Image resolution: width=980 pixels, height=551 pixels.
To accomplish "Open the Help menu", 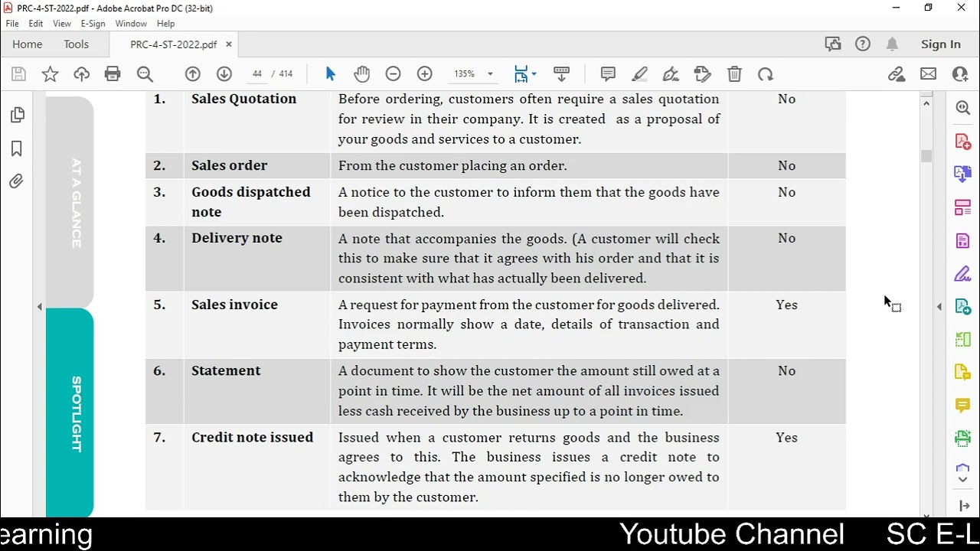I will click(x=165, y=24).
